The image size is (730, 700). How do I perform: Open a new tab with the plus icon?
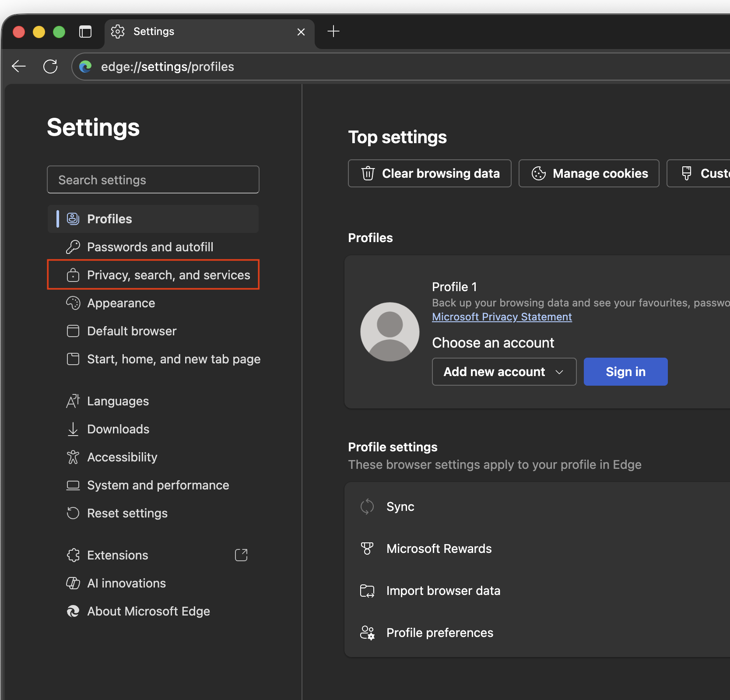click(x=333, y=31)
